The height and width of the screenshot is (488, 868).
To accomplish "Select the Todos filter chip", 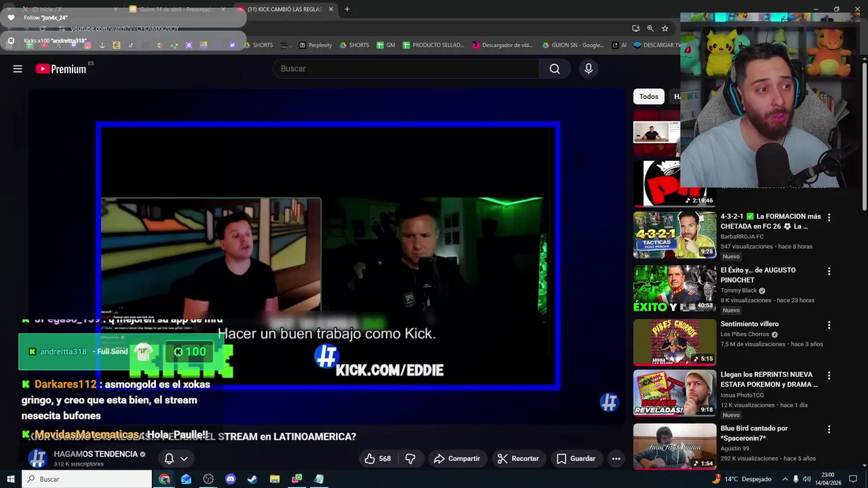I will [649, 97].
